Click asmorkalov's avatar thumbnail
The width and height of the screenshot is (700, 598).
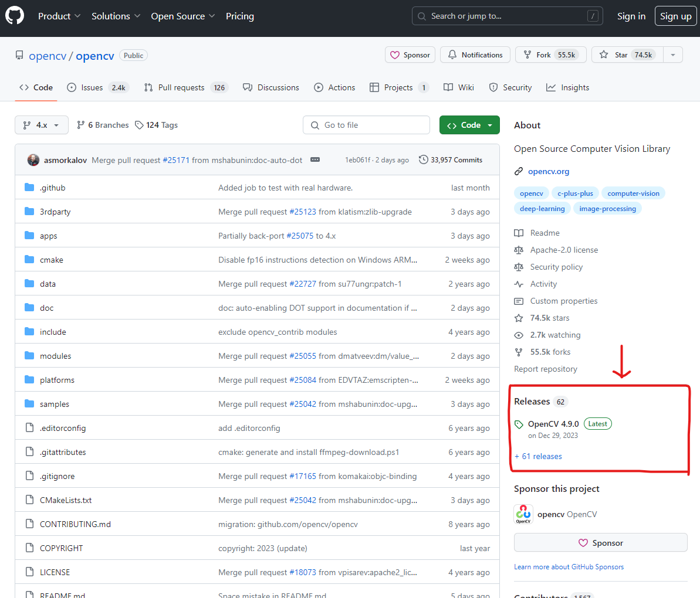(x=33, y=159)
